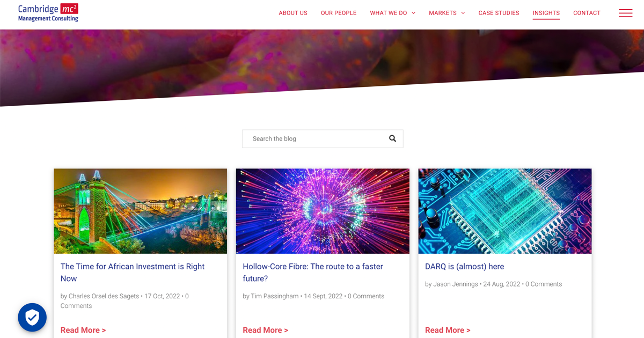
Task: Click the magnifying glass search icon
Action: 392,138
